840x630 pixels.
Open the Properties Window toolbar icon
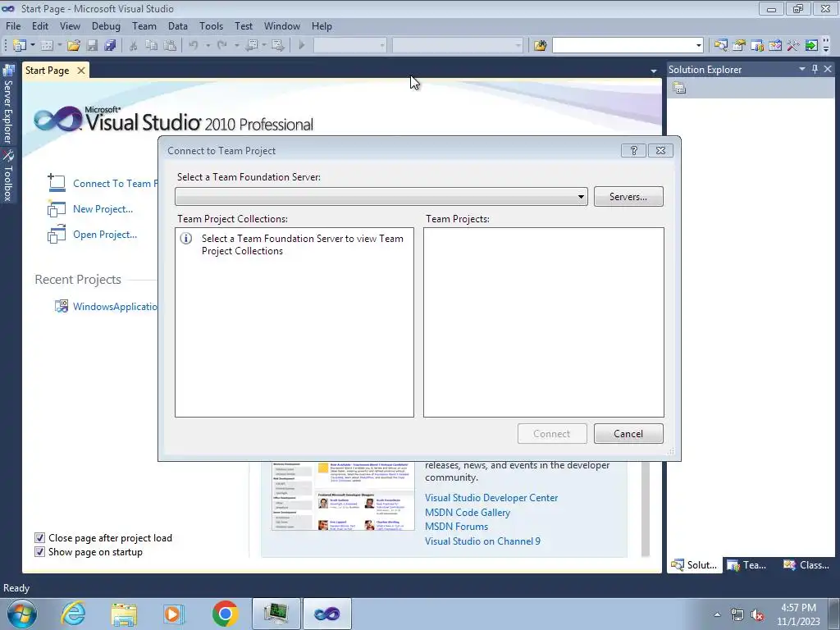point(739,46)
